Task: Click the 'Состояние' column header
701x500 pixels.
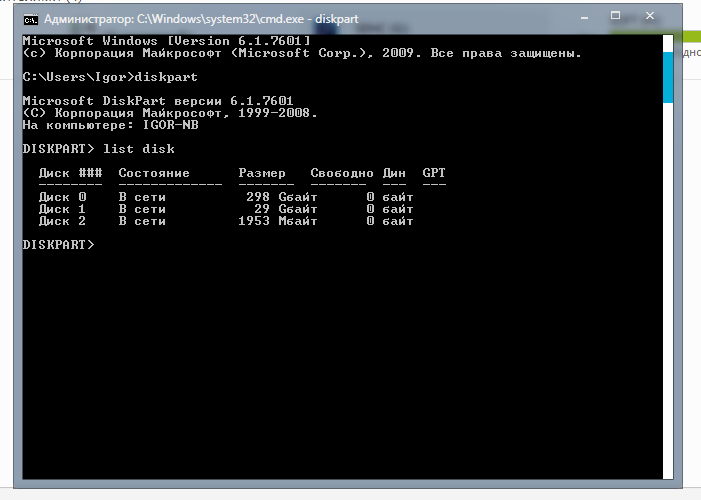Action: point(154,173)
